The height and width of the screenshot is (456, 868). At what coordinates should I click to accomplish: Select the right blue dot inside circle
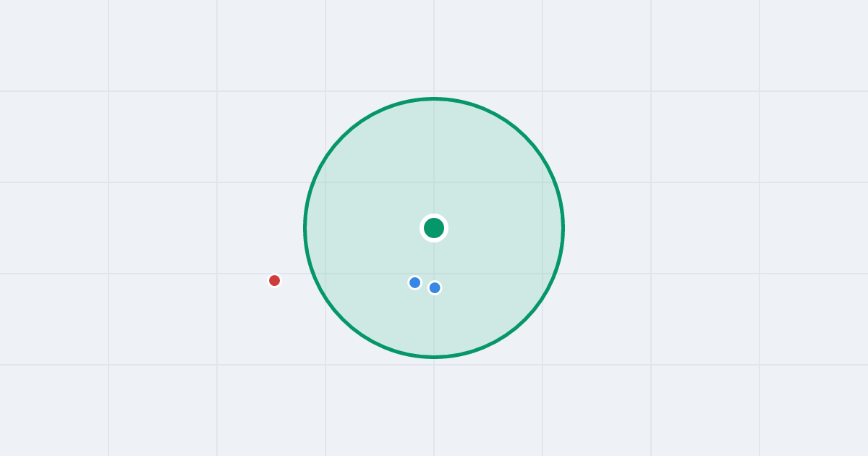point(435,287)
